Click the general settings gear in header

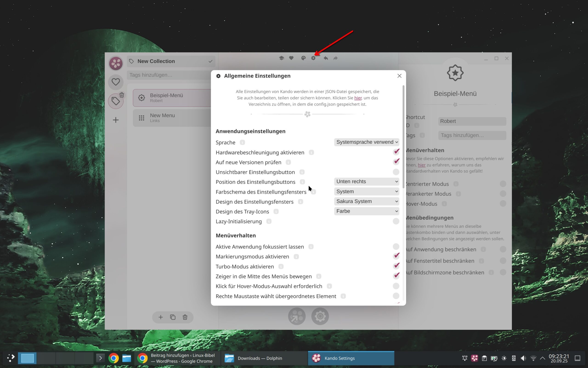click(313, 58)
